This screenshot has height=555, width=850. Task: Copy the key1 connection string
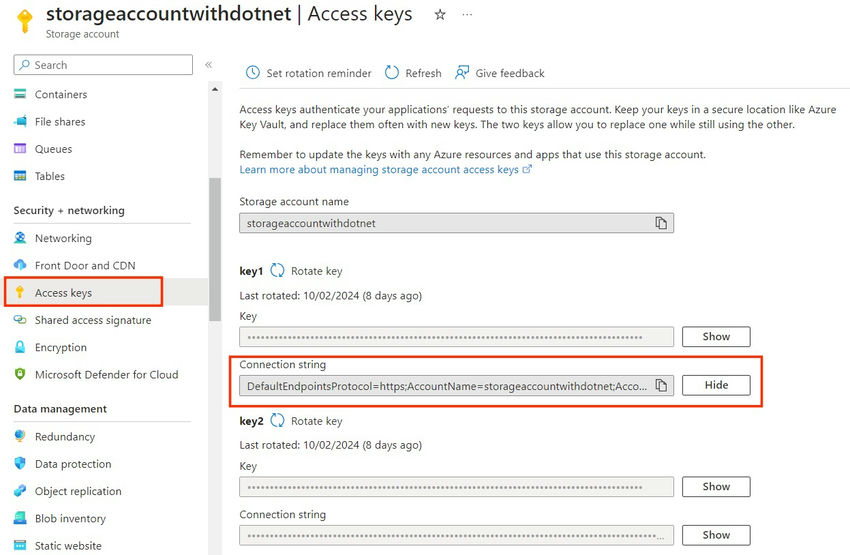coord(661,385)
